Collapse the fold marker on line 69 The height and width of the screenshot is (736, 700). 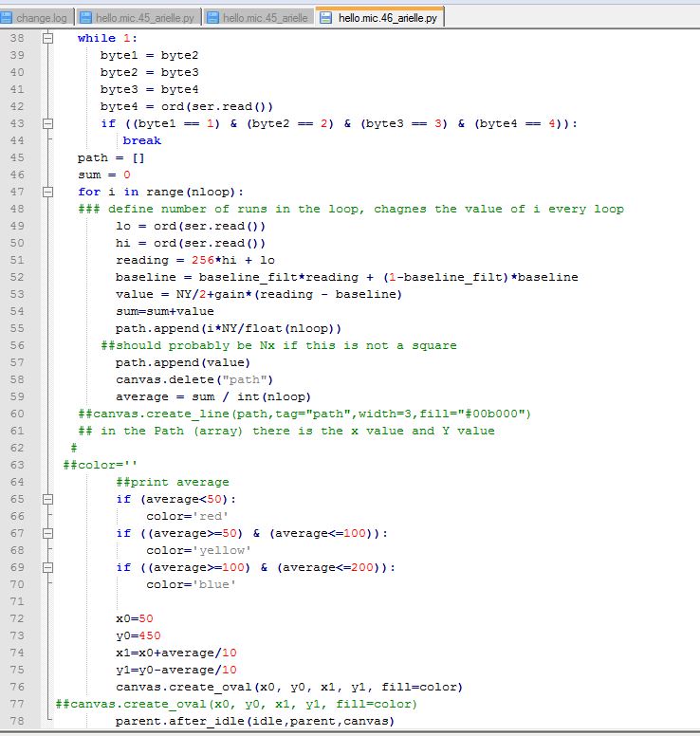(47, 567)
